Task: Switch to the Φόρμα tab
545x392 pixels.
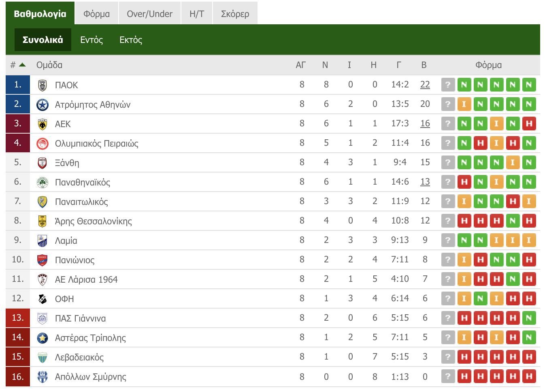Action: pyautogui.click(x=97, y=14)
